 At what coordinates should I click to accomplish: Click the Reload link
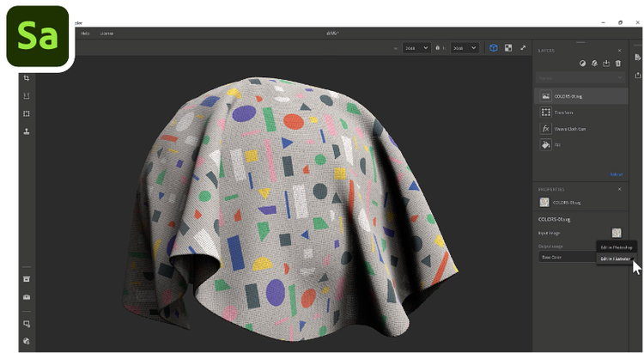pos(616,173)
